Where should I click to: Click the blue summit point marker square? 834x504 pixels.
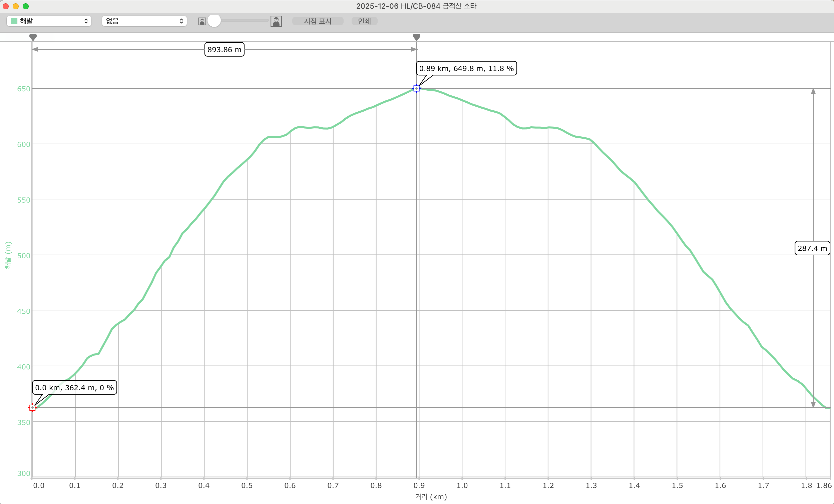point(416,89)
